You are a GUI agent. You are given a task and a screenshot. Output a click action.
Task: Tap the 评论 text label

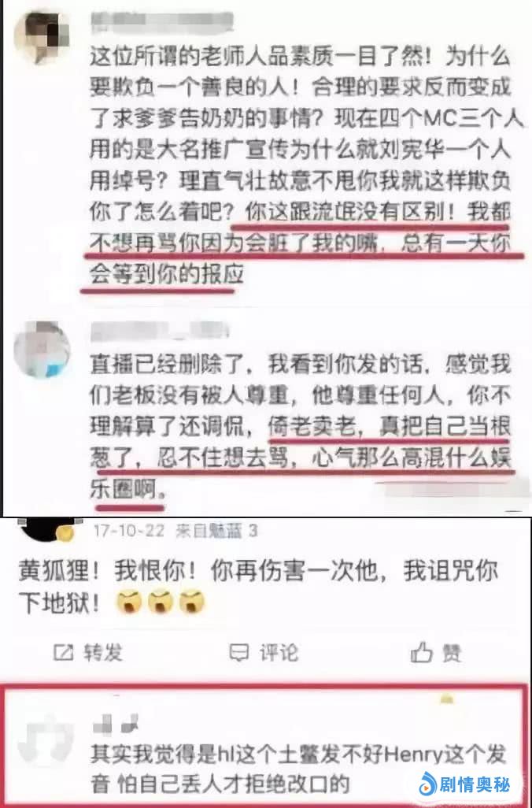coord(279,652)
